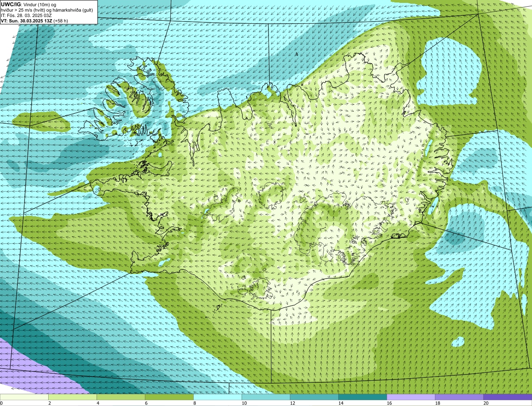The width and height of the screenshot is (532, 406).
Task: Pick the 4–6 m/s green legend swatch
Action: (121, 397)
